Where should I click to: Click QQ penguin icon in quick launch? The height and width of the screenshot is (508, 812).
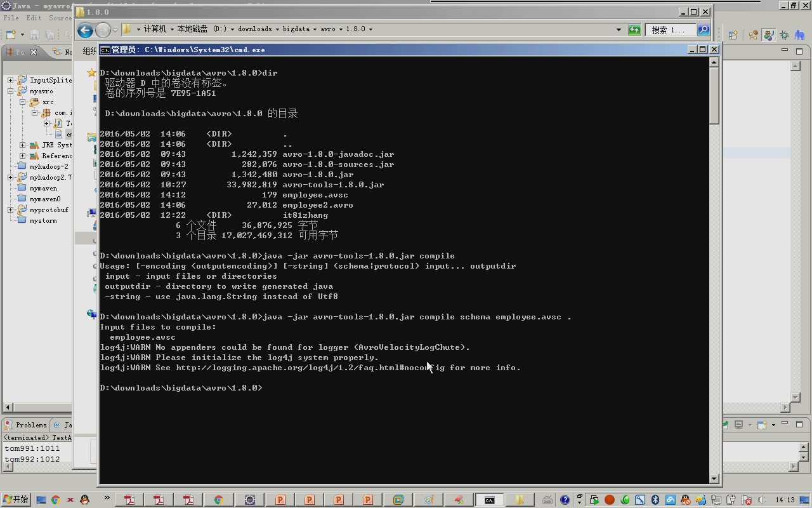pos(85,500)
